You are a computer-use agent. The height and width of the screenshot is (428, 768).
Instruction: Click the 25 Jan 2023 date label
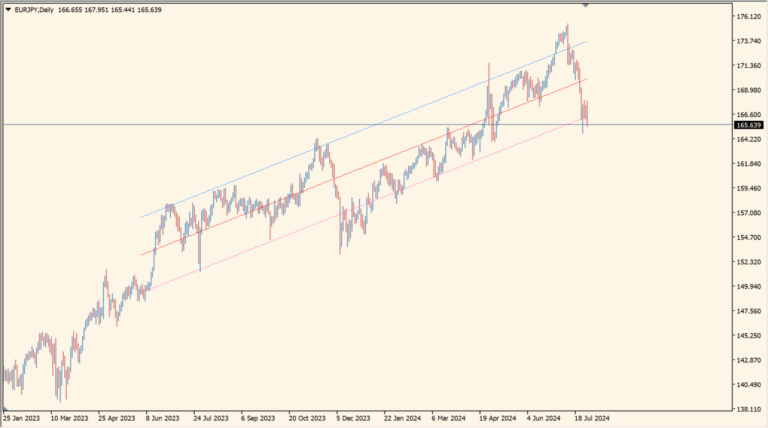coord(21,418)
